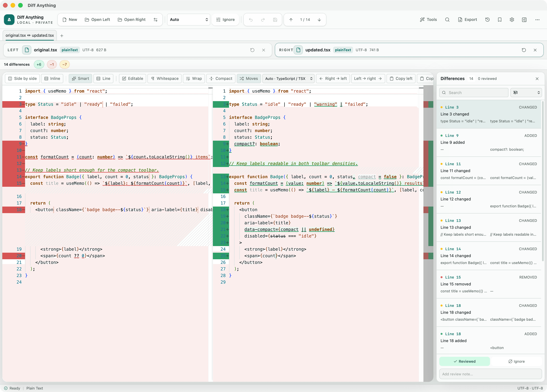This screenshot has height=392, width=547.
Task: Open the Export menu
Action: pyautogui.click(x=467, y=20)
